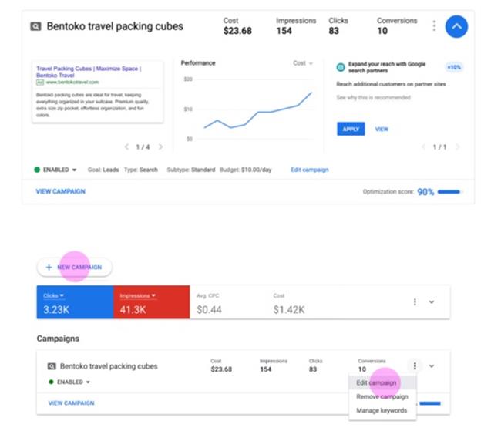Click the $23.68 cost value in top card
501x448 pixels.
pos(237,31)
